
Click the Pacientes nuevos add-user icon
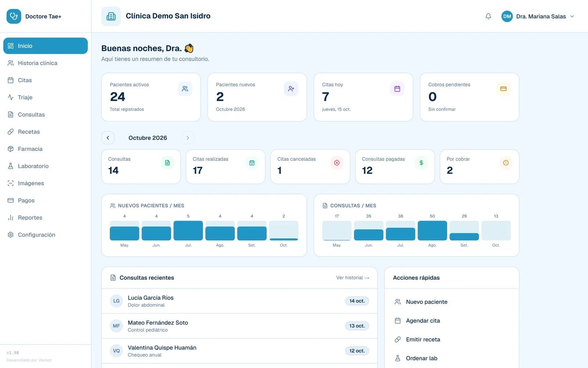tap(291, 89)
